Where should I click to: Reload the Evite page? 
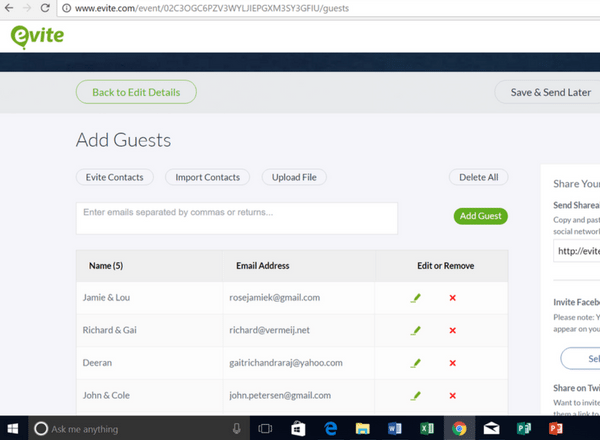pos(45,8)
